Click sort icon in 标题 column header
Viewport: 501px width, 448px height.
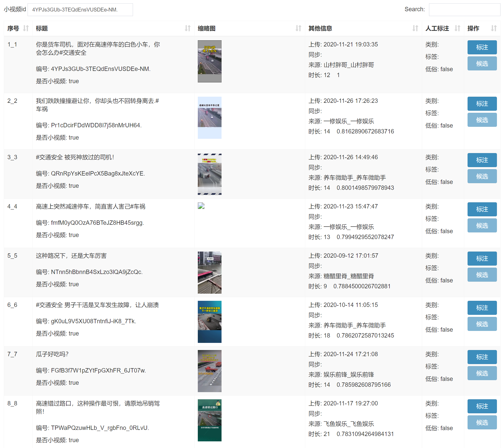click(x=188, y=28)
